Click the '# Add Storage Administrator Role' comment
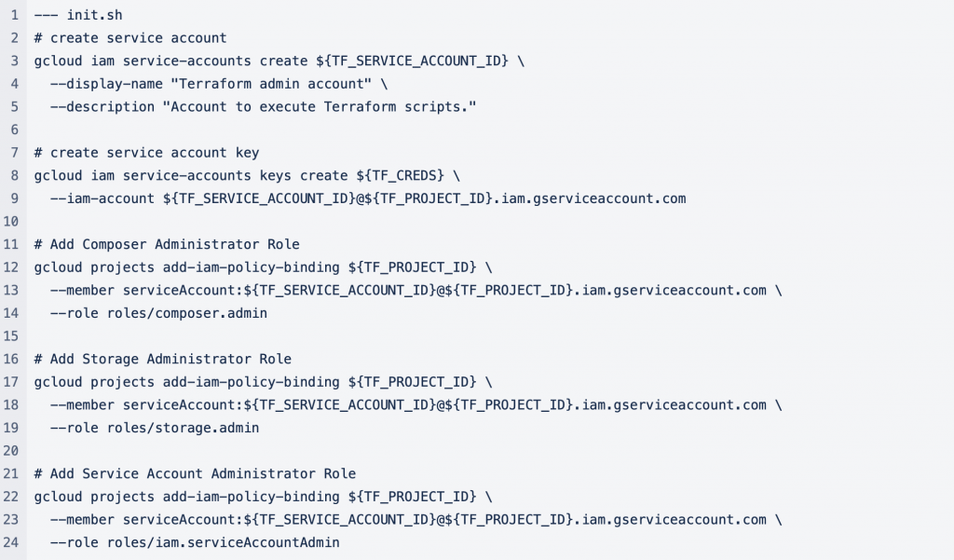This screenshot has height=560, width=954. [162, 359]
